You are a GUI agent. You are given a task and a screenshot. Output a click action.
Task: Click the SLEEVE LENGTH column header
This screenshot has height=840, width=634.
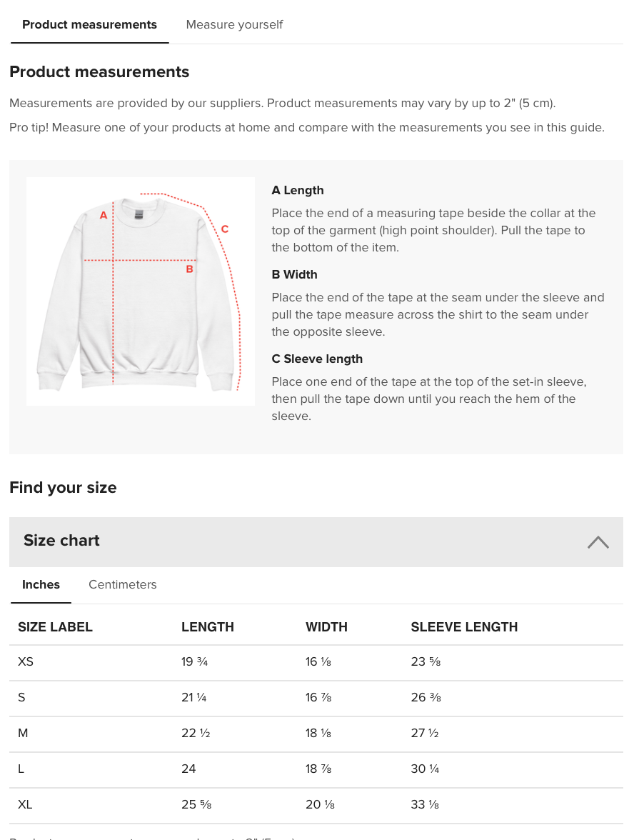click(464, 627)
